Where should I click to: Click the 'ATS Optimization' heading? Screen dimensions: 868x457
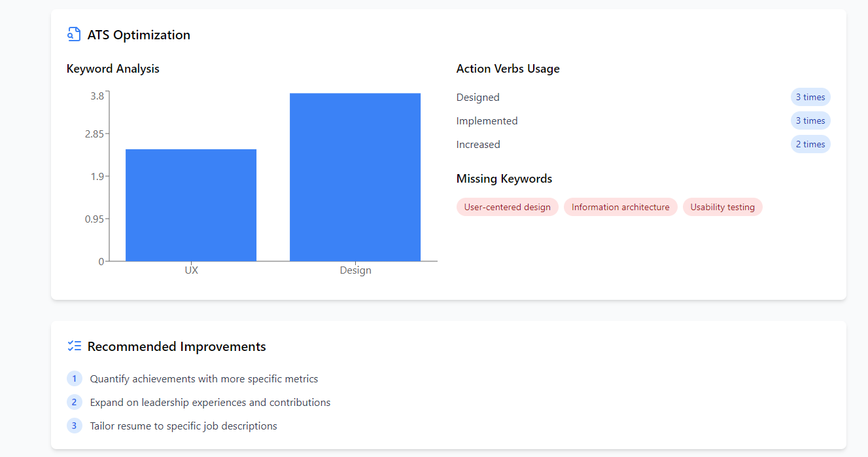(139, 35)
